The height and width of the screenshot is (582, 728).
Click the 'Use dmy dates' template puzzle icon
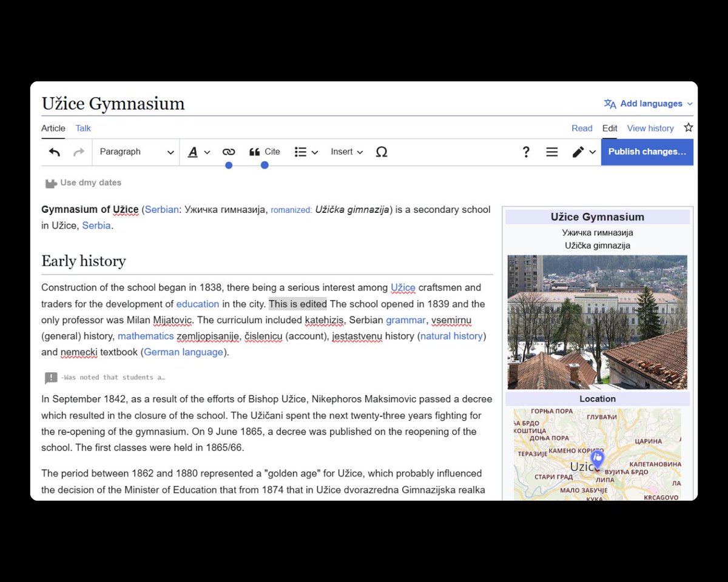(x=51, y=183)
